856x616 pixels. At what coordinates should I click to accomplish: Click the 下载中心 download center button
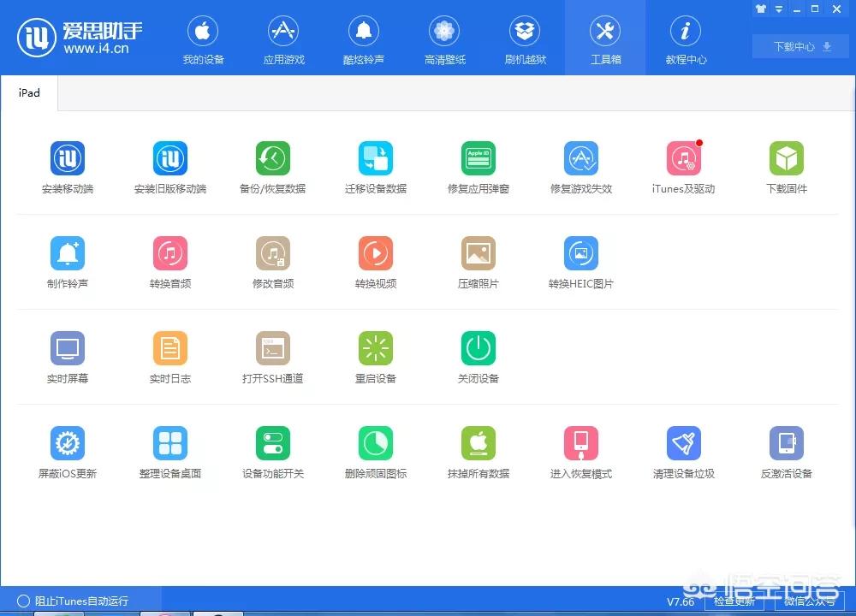click(802, 47)
